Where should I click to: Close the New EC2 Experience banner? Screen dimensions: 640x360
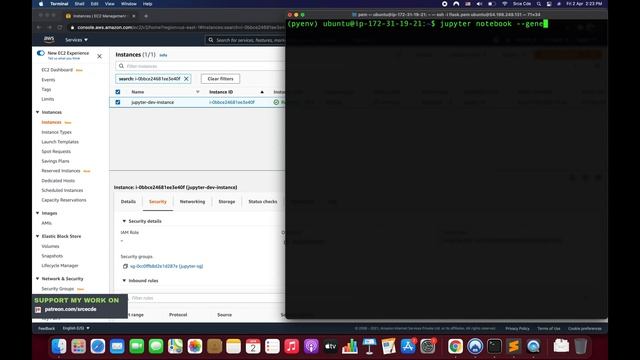[99, 56]
